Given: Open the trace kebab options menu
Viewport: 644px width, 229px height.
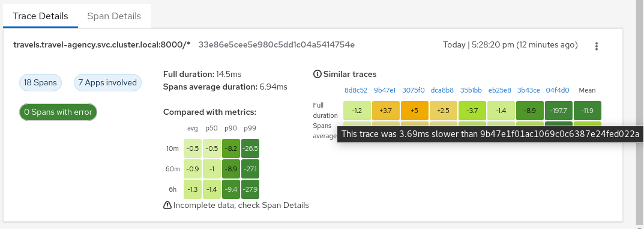Looking at the screenshot, I should click(597, 46).
